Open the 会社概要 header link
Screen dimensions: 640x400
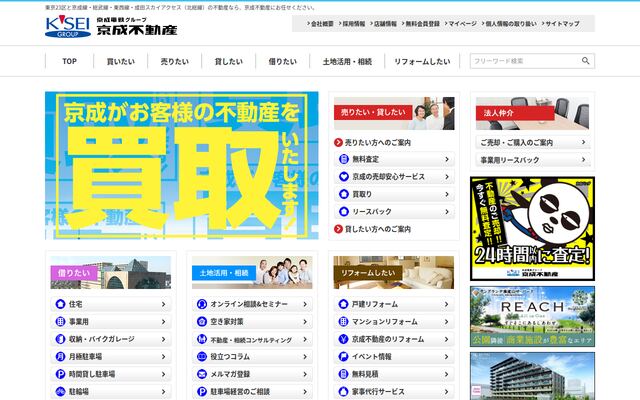(x=320, y=24)
